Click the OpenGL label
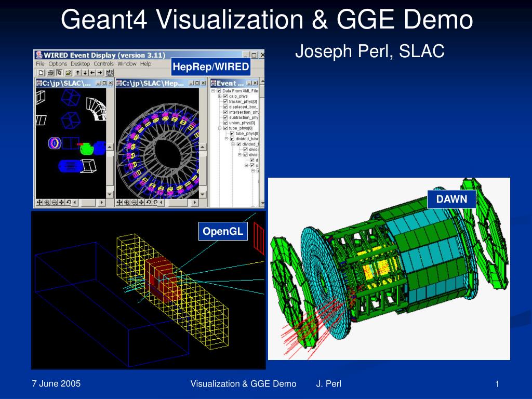This screenshot has height=399, width=532. pyautogui.click(x=223, y=231)
